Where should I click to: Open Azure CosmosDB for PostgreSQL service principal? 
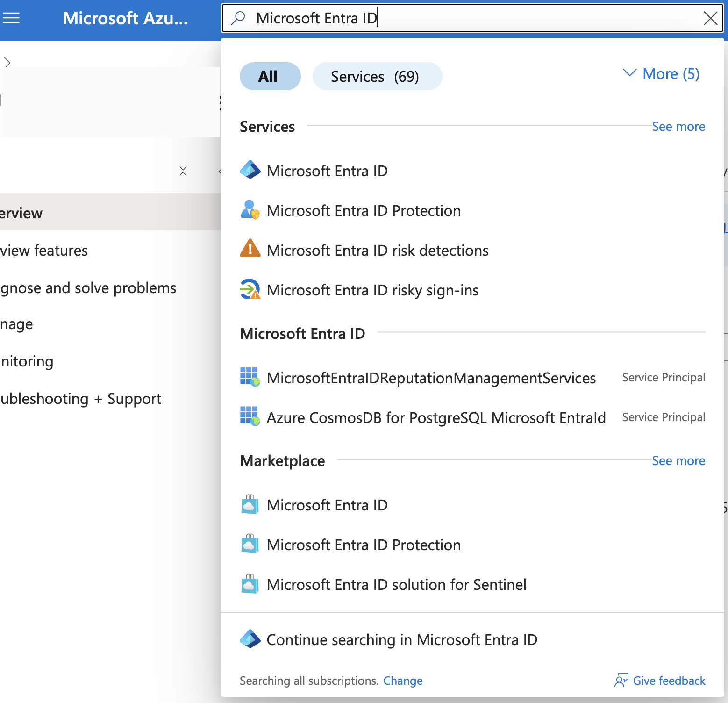435,417
